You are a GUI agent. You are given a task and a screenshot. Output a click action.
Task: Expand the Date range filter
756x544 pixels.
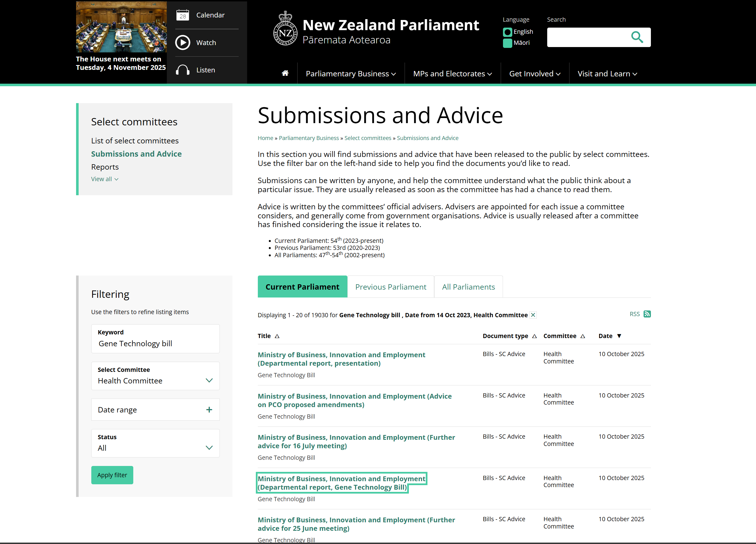pyautogui.click(x=209, y=410)
